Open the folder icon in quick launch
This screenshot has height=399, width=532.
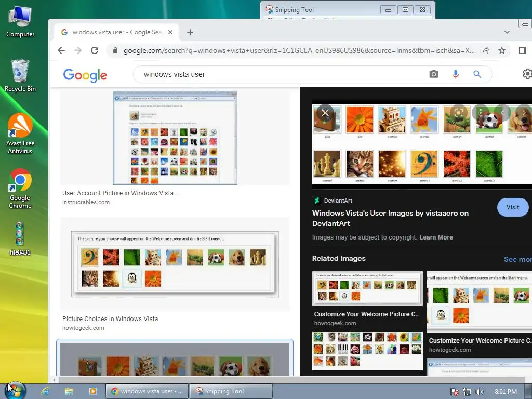(69, 391)
